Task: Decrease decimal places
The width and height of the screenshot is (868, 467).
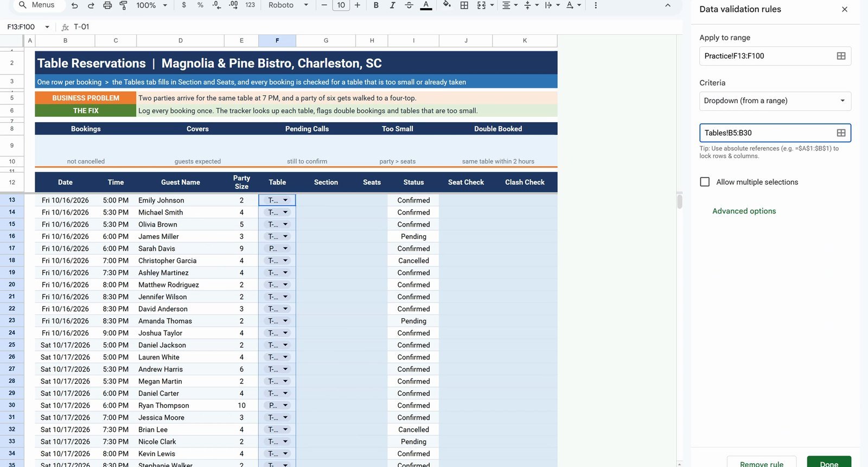Action: pyautogui.click(x=216, y=5)
